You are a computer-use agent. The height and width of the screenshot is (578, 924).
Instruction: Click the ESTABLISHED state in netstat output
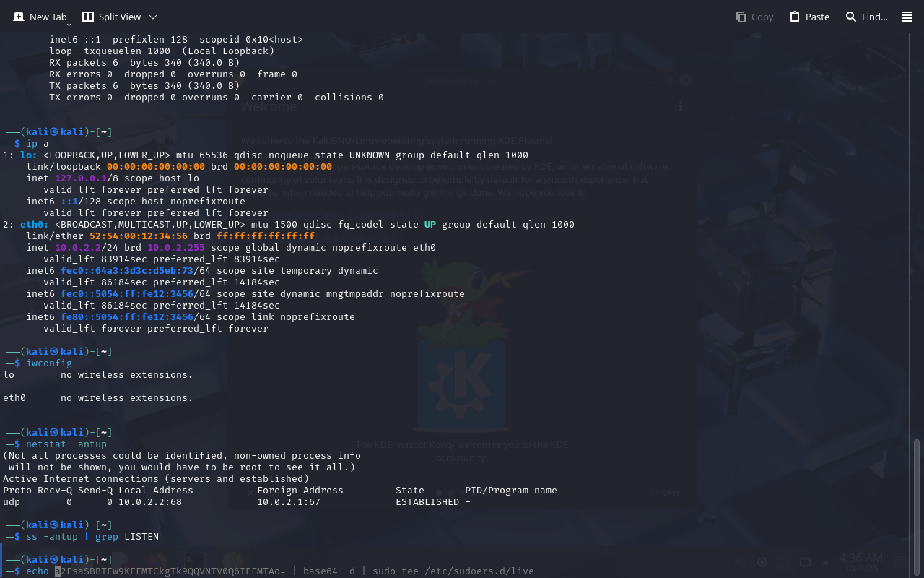[x=427, y=502]
